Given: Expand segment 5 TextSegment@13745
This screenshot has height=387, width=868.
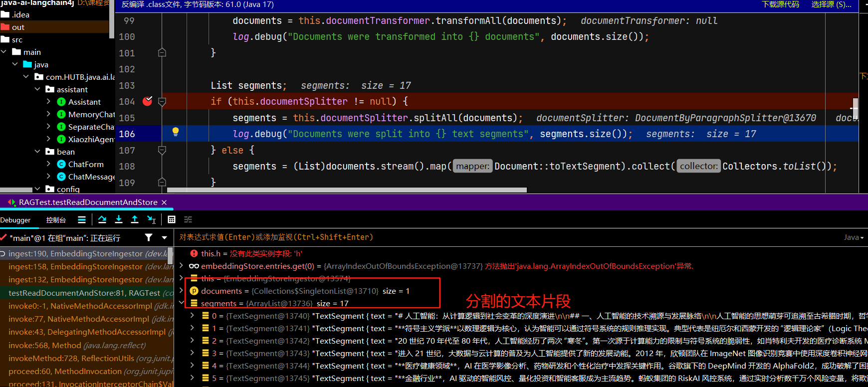Looking at the screenshot, I should (192, 378).
